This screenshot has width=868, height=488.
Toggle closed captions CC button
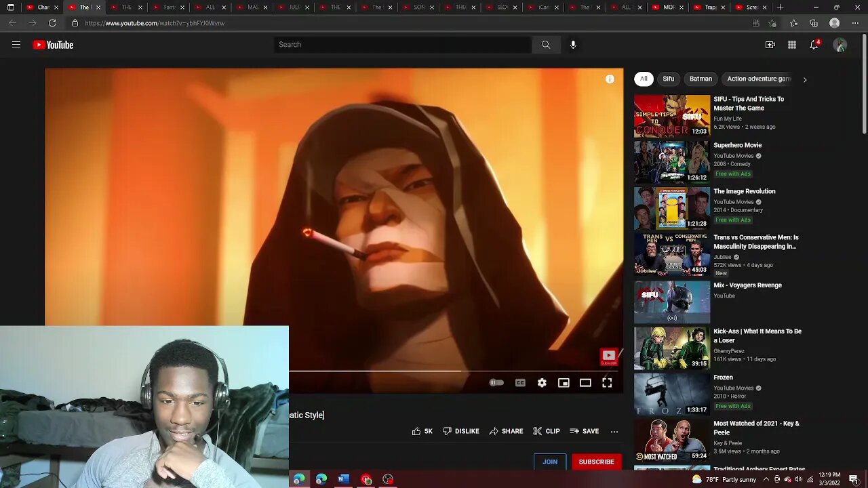[520, 383]
